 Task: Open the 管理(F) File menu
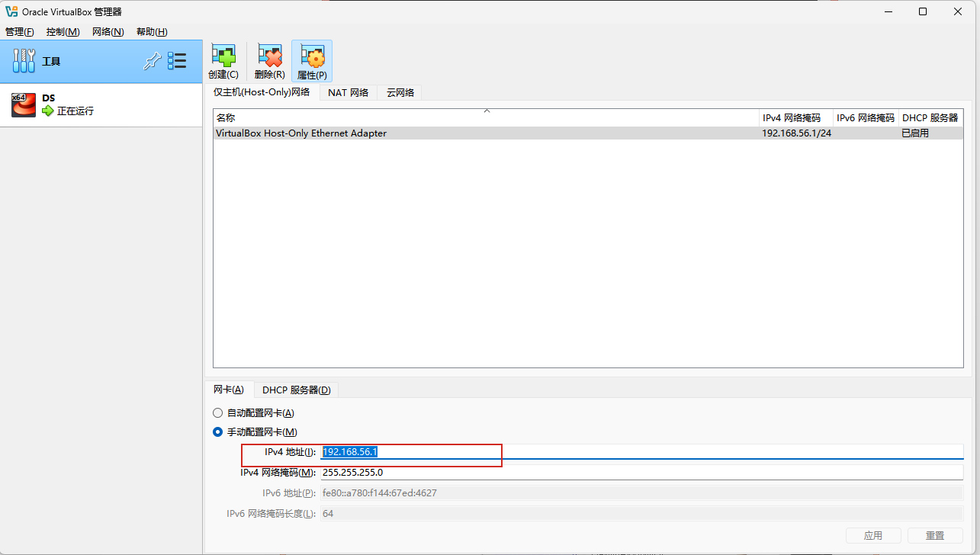[x=20, y=31]
